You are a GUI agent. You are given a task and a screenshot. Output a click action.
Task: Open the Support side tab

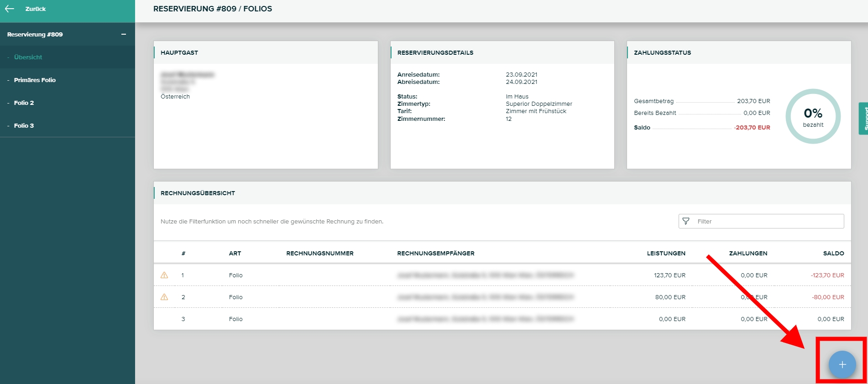click(863, 119)
